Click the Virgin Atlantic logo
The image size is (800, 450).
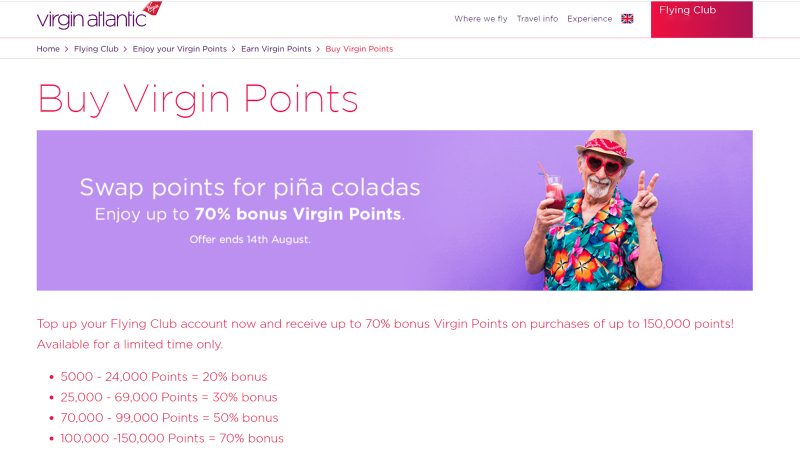(x=97, y=16)
